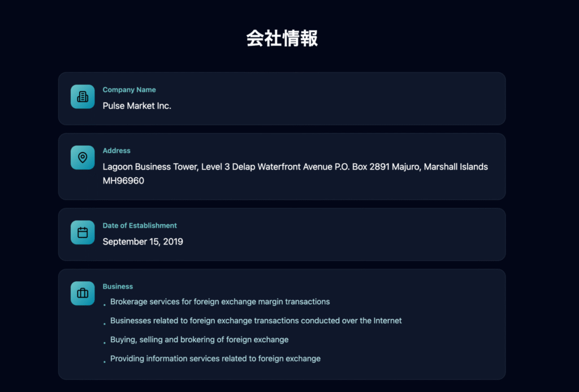The height and width of the screenshot is (392, 579).
Task: Click the briefcase icon in the Business card
Action: [x=82, y=293]
